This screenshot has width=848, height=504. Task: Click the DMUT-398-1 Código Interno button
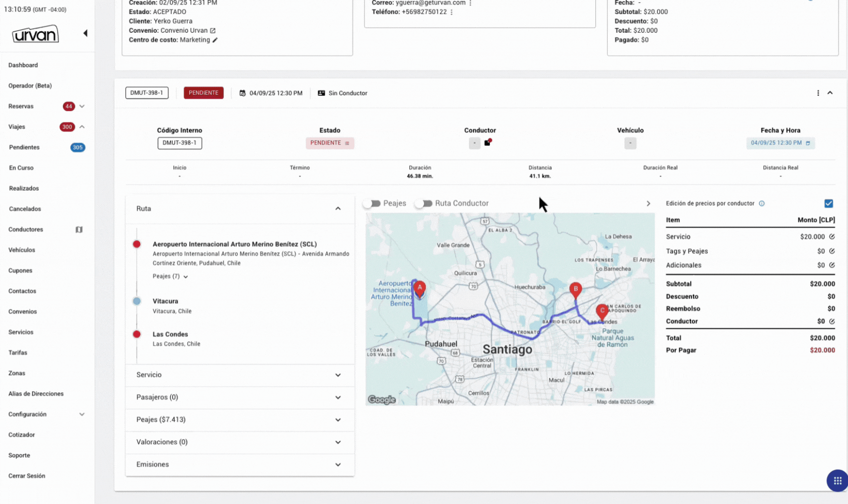180,143
